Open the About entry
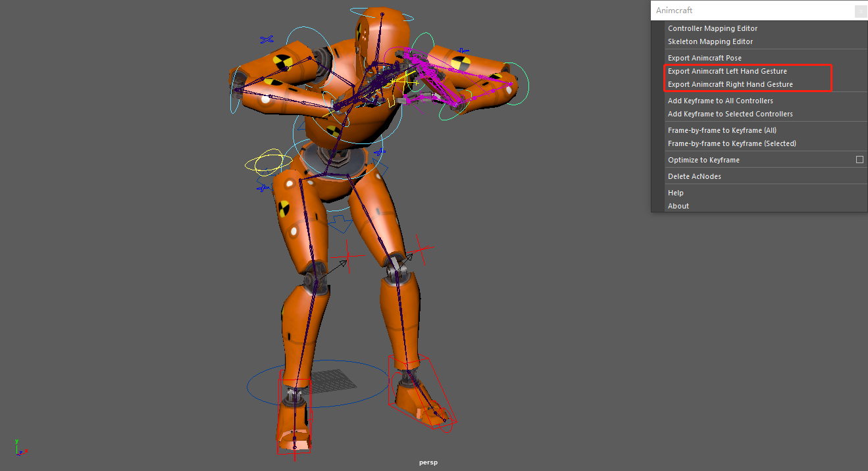The height and width of the screenshot is (471, 868). click(678, 206)
